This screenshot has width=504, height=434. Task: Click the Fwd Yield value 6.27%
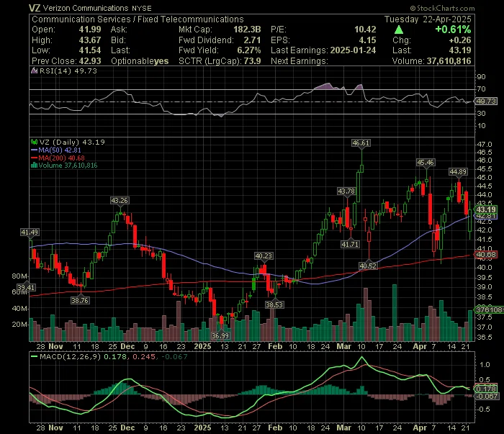coord(249,50)
